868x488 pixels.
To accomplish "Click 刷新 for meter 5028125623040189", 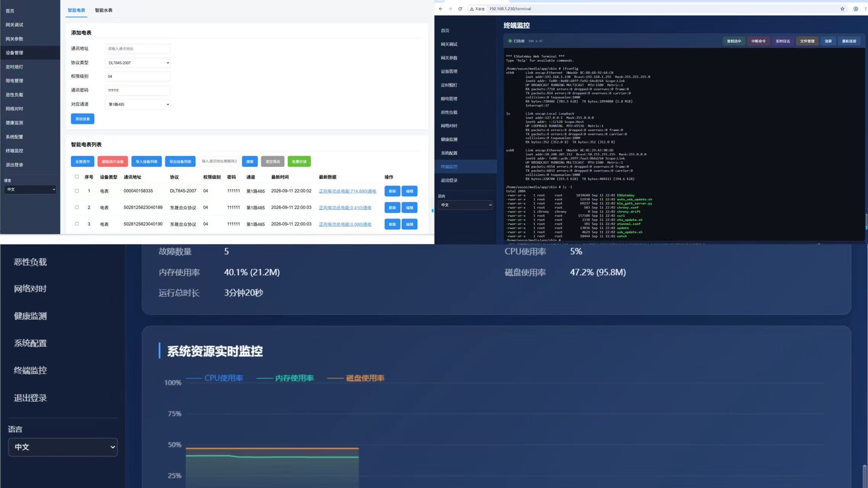I will tap(392, 208).
